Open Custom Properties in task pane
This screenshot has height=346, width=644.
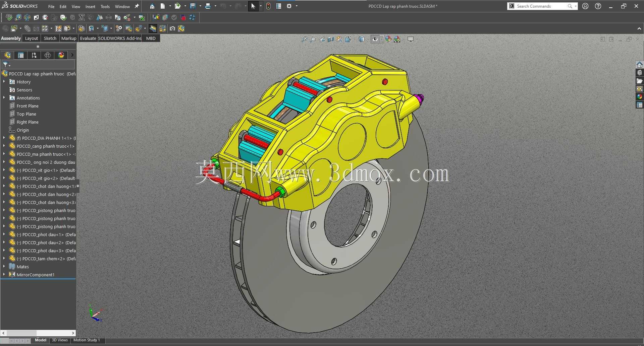(640, 105)
